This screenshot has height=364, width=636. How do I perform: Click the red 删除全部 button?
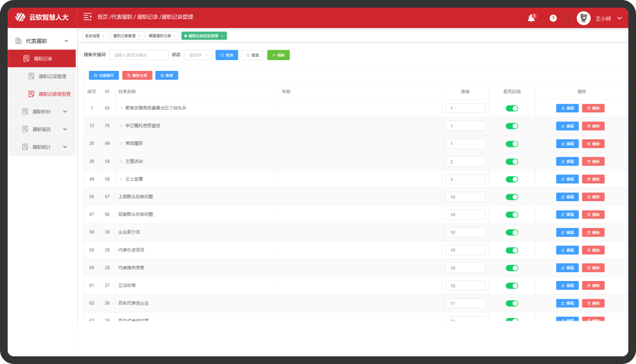point(137,75)
